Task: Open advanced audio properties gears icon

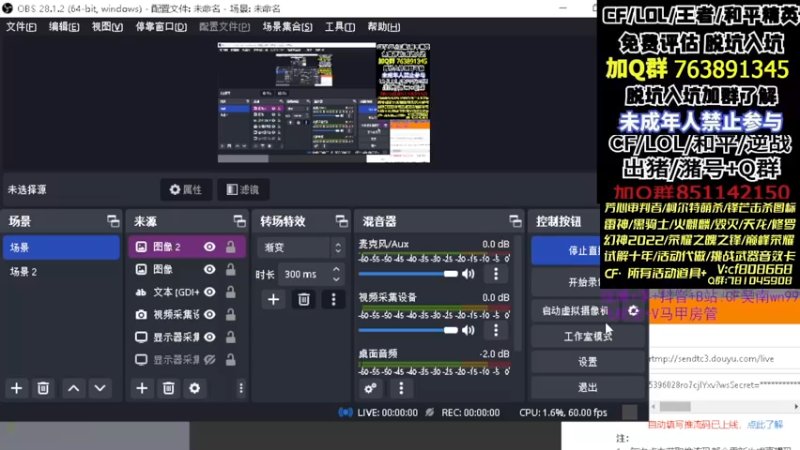Action: (371, 388)
